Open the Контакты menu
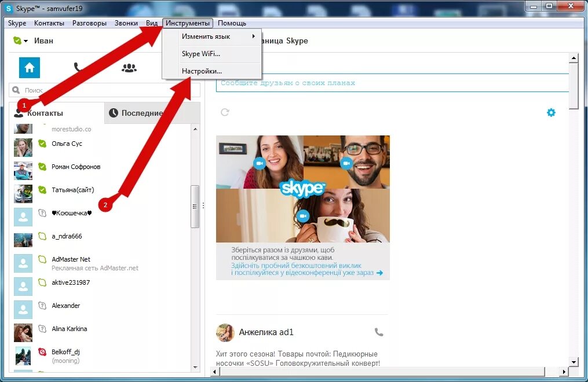 [49, 23]
